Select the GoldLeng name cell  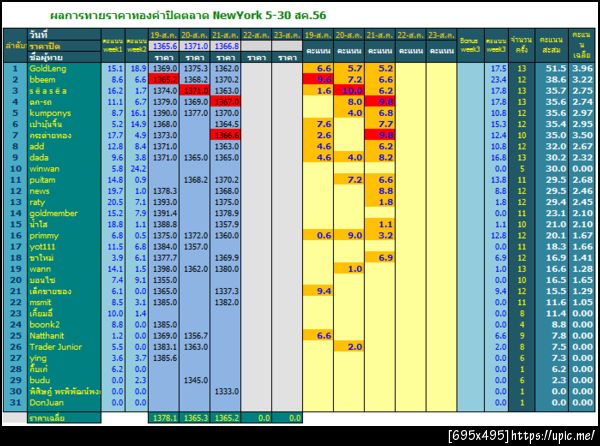pos(64,68)
